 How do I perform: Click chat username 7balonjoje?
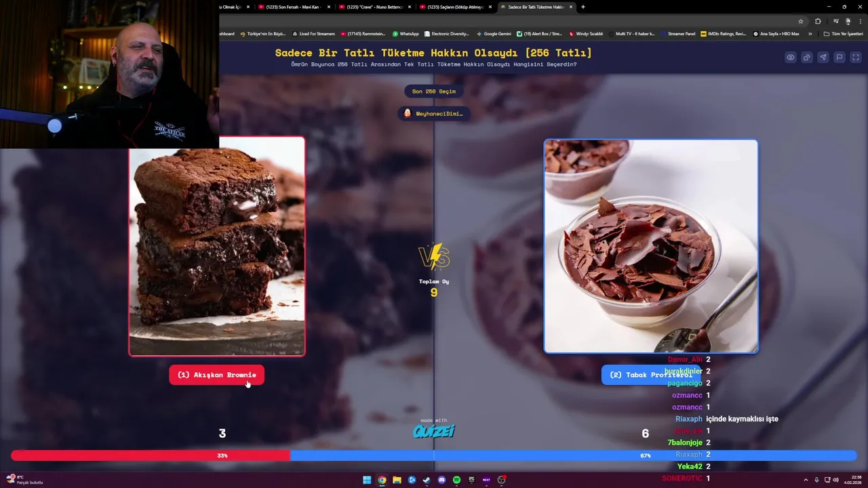pos(685,443)
